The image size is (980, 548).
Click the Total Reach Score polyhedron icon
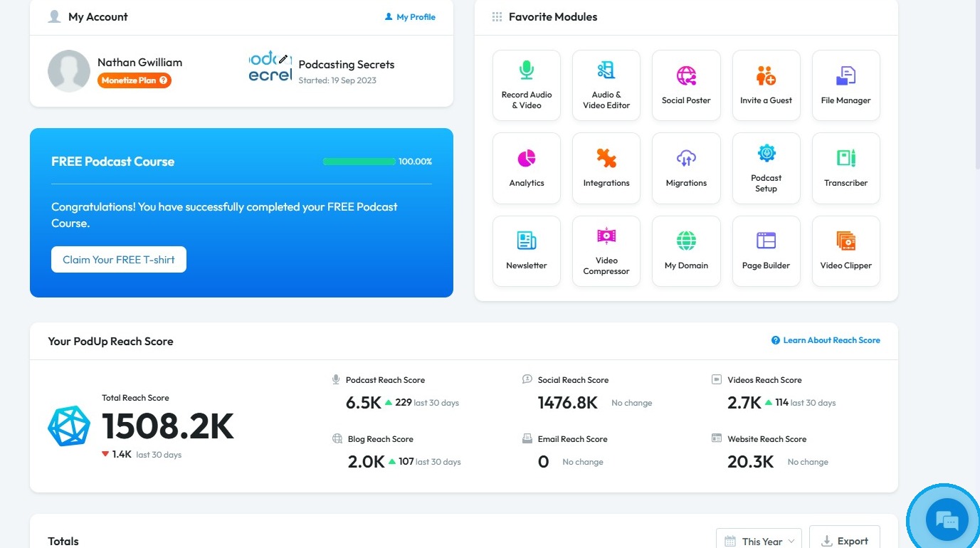point(69,426)
